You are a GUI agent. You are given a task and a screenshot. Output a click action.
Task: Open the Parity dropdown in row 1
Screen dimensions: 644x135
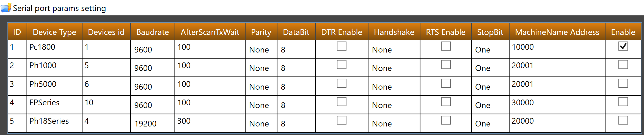coord(261,49)
